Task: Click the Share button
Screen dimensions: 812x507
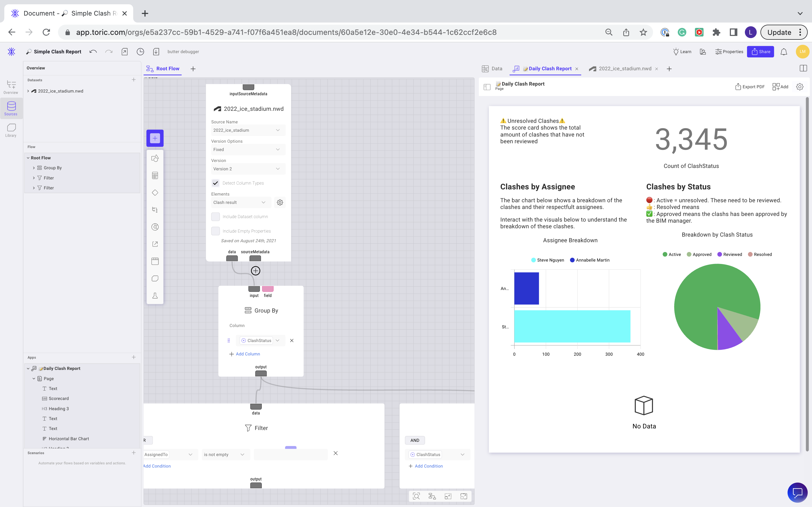Action: pyautogui.click(x=761, y=51)
